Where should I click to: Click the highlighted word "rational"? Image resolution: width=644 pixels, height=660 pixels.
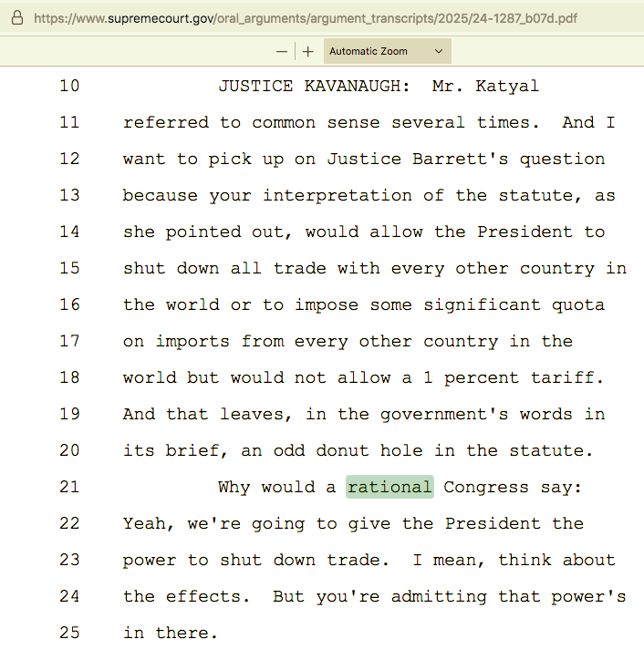click(x=390, y=487)
